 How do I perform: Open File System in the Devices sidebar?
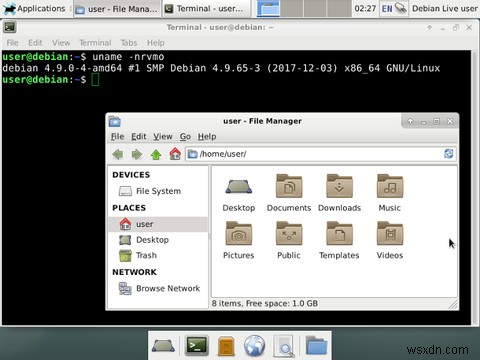point(158,191)
